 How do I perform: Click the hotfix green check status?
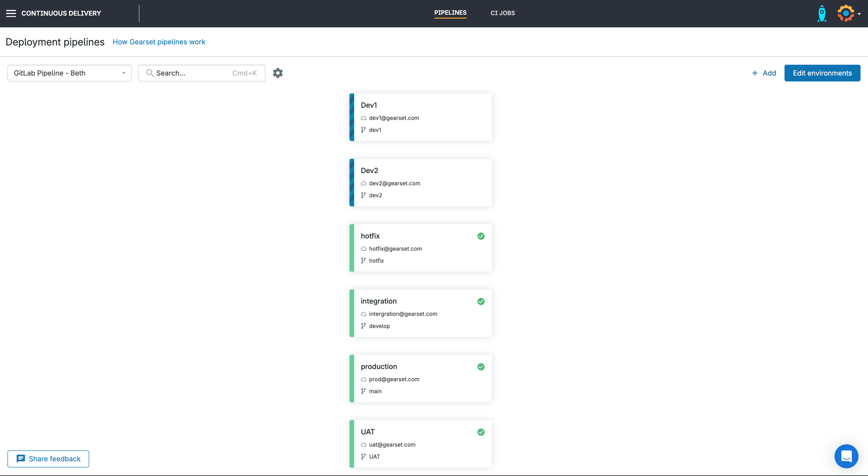click(x=481, y=236)
